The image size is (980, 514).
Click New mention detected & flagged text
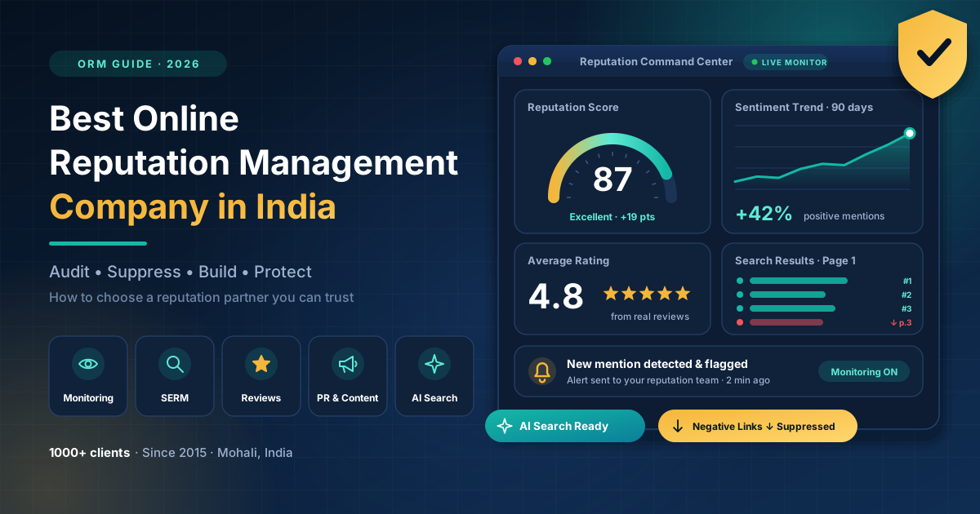click(x=657, y=365)
